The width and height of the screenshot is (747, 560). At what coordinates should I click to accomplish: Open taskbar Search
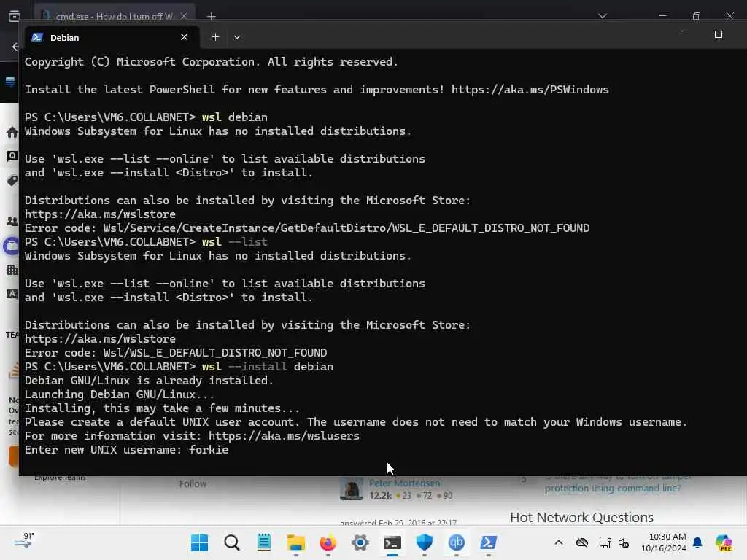click(x=231, y=542)
